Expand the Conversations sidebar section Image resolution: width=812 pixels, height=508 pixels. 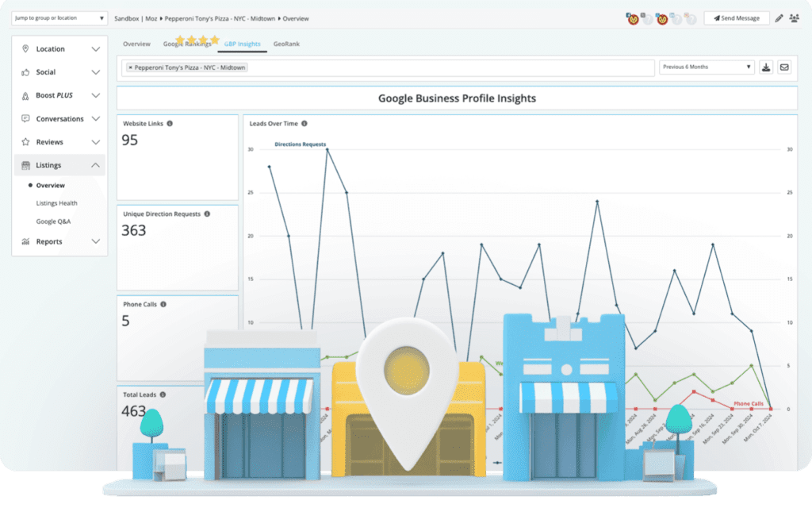(x=60, y=119)
